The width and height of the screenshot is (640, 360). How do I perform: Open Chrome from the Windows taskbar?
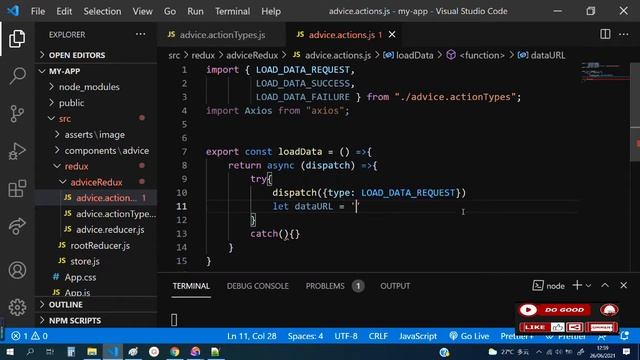(175, 352)
